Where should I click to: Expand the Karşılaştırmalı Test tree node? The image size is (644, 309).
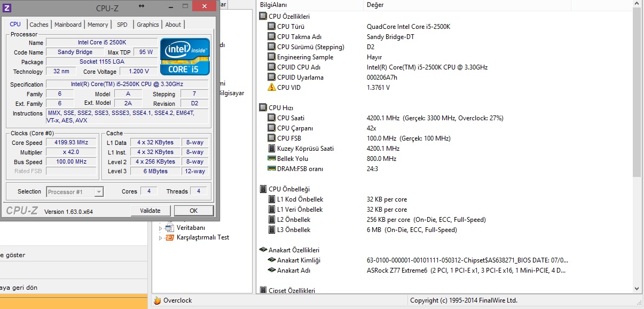[x=160, y=237]
